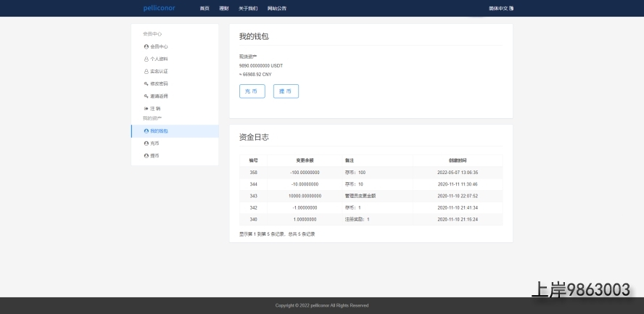Click the 我的钱包 wallet icon in sidebar
The height and width of the screenshot is (314, 644).
tap(146, 131)
